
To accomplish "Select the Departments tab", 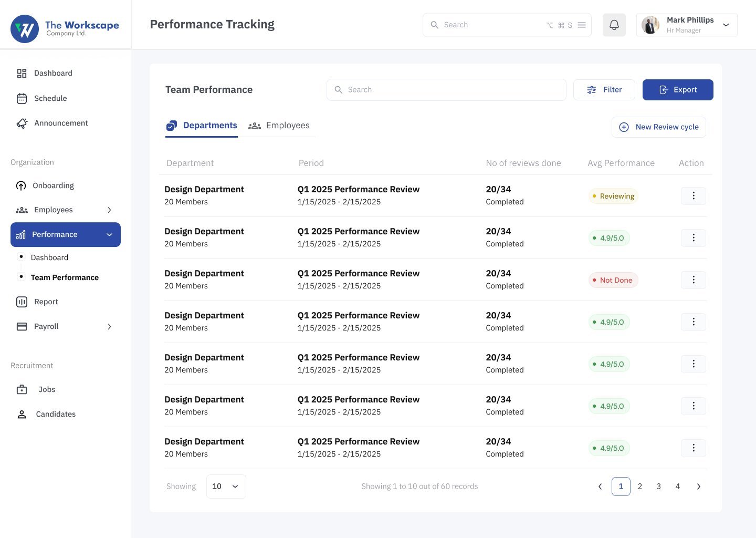I will [202, 126].
